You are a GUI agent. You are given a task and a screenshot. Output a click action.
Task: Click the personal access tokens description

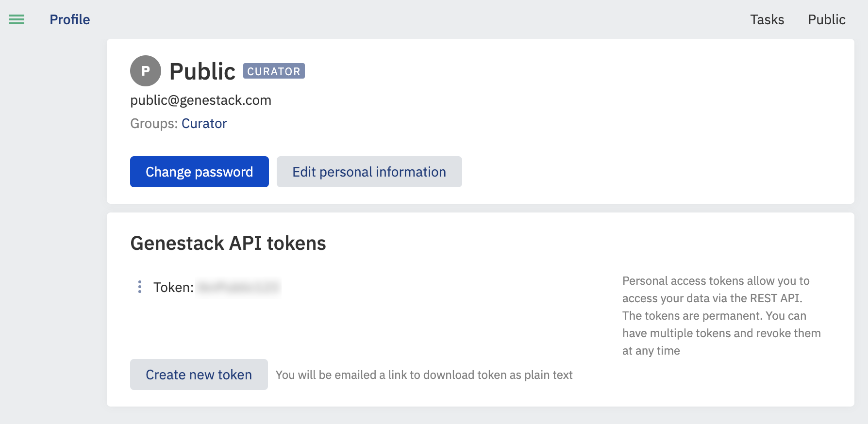point(721,316)
